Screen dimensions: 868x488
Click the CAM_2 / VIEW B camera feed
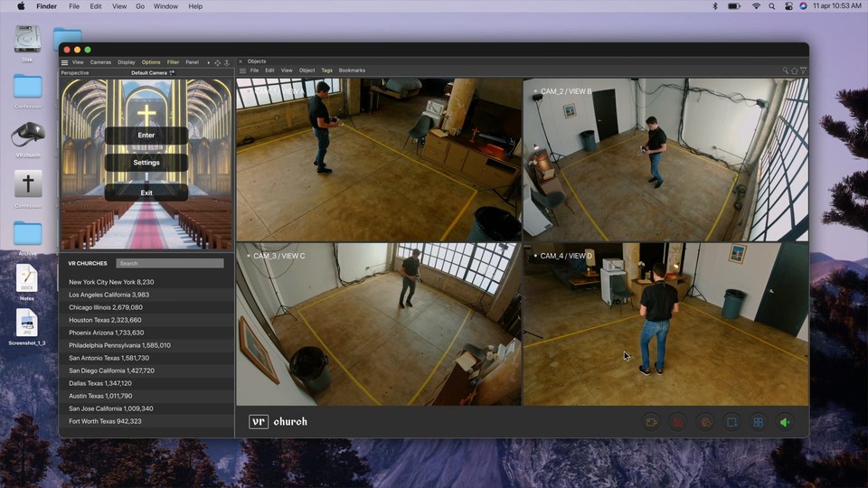[x=666, y=159]
